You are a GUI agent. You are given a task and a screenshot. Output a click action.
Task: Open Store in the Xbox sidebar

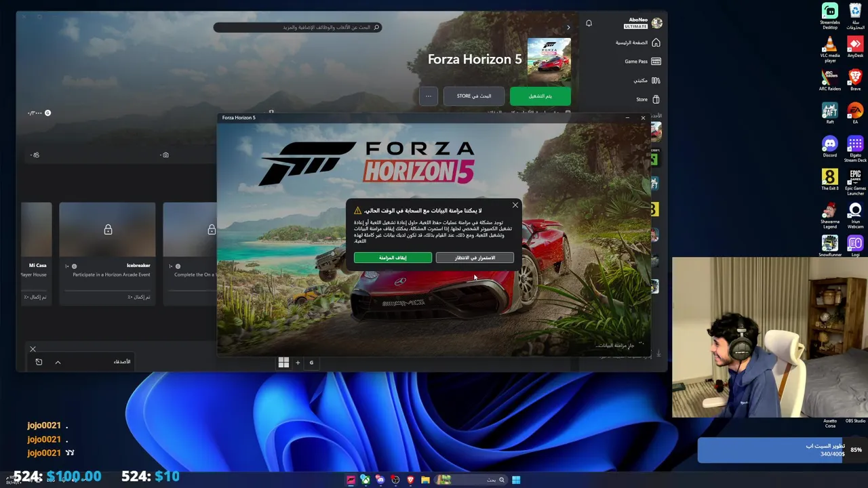pyautogui.click(x=648, y=100)
